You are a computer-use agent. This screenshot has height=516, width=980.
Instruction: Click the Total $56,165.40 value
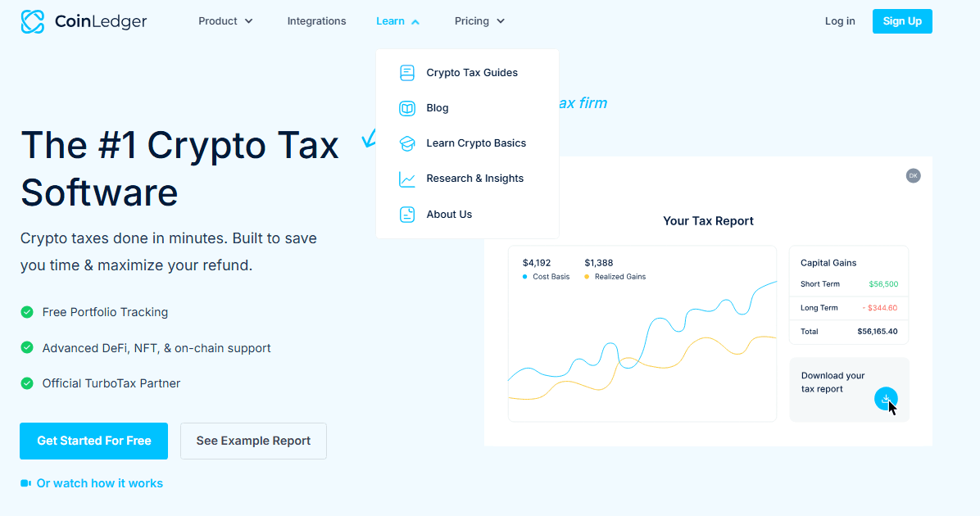pos(878,332)
